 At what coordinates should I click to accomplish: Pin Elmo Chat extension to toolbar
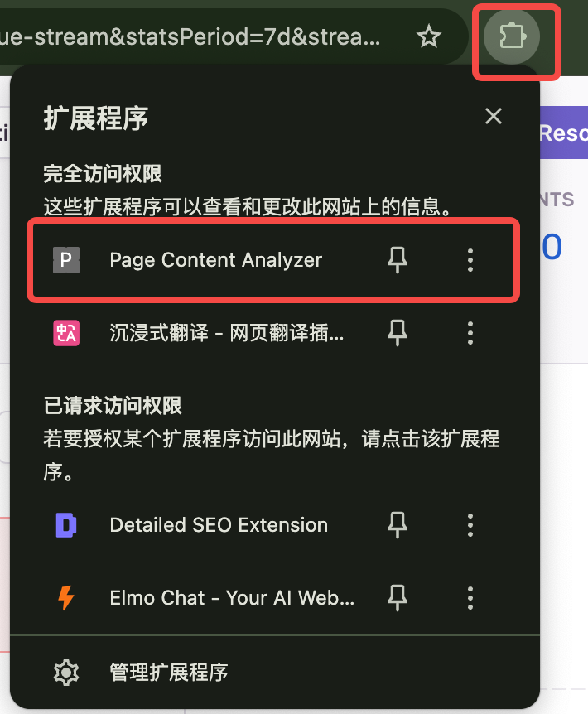click(x=398, y=598)
